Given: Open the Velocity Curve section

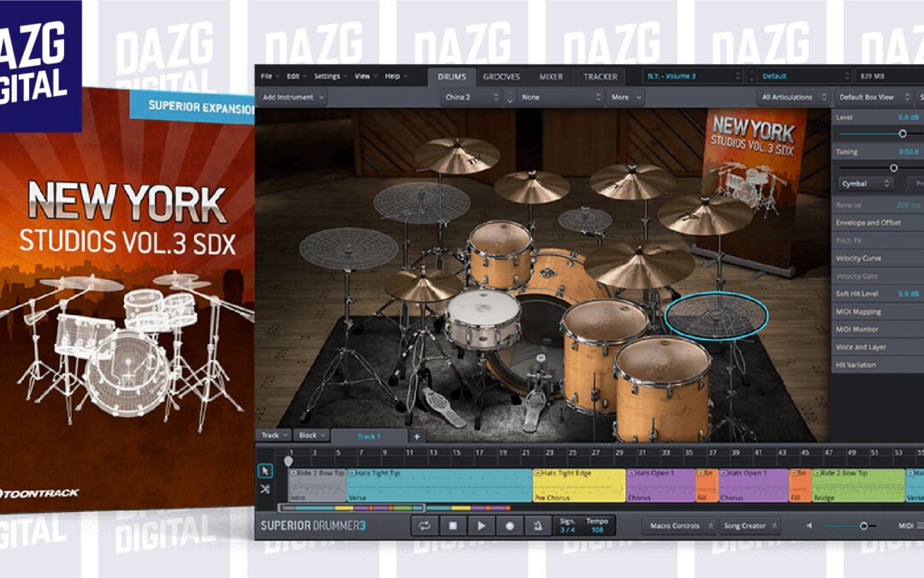Looking at the screenshot, I should click(x=878, y=259).
